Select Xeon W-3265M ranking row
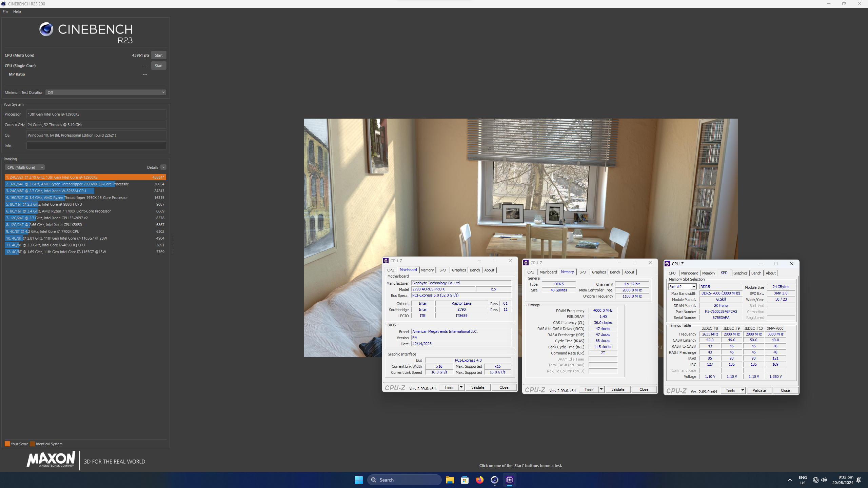868x488 pixels. (85, 191)
